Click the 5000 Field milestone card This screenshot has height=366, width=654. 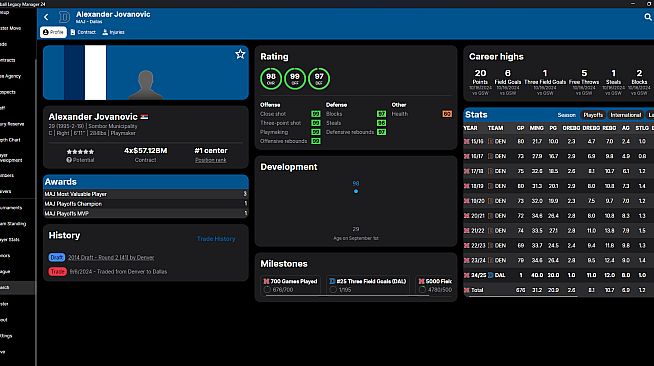click(435, 285)
